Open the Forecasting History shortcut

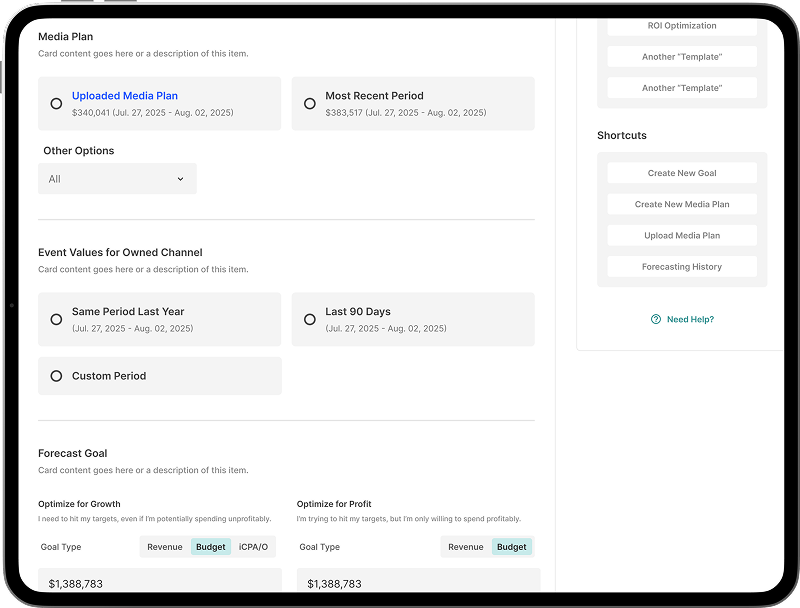tap(682, 266)
